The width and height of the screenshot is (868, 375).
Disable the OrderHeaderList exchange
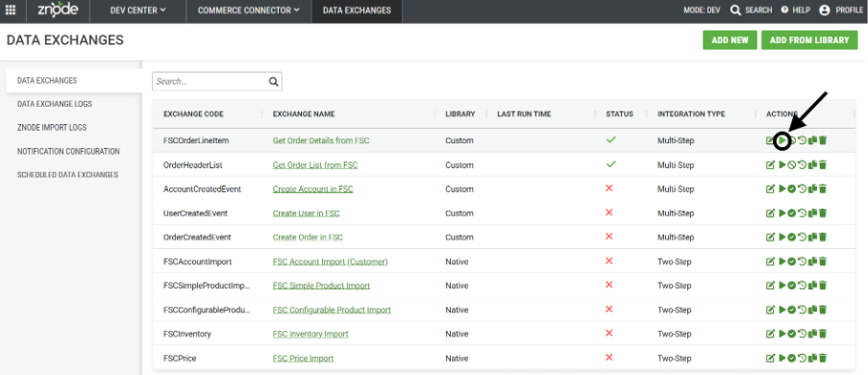tap(792, 164)
